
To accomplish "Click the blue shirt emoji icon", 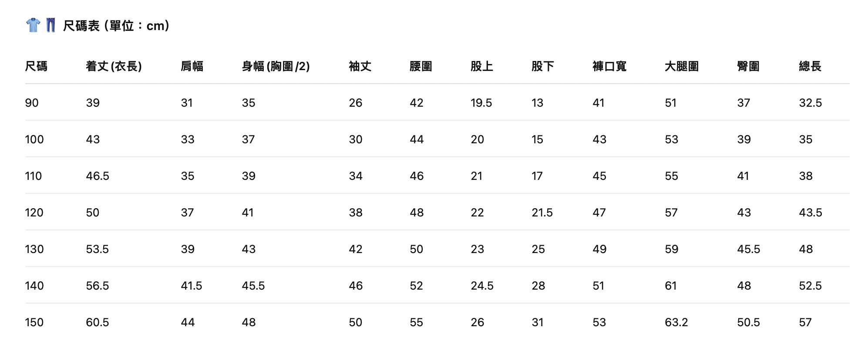I will click(33, 25).
